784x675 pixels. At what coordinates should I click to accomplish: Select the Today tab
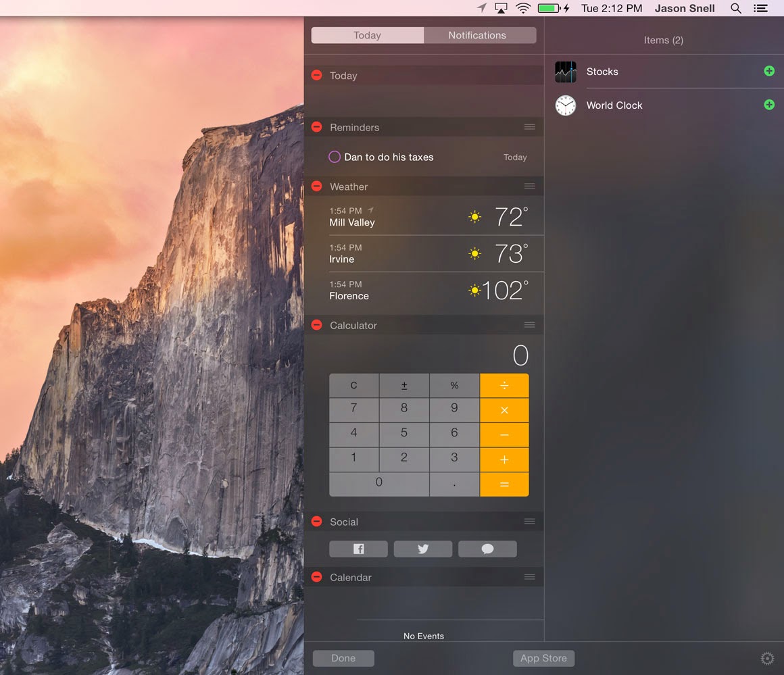coord(368,35)
